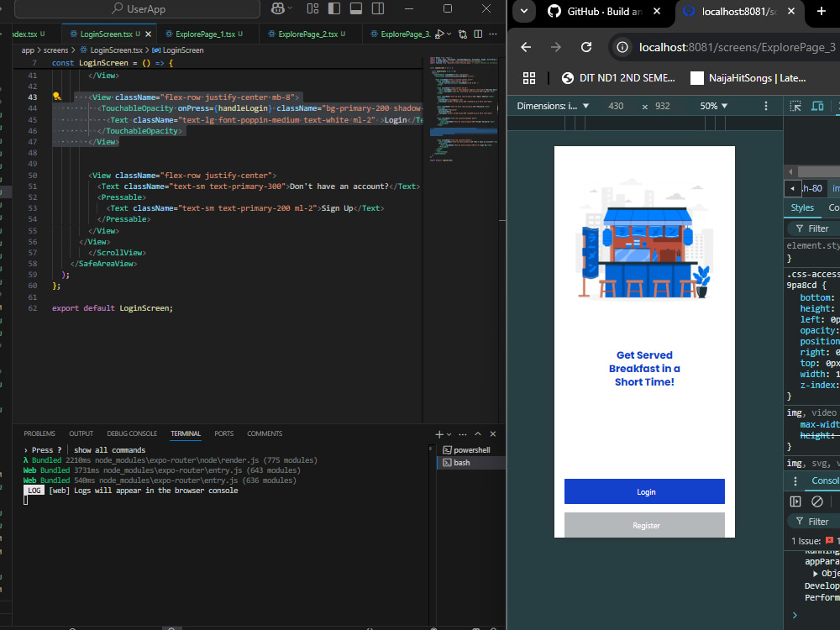Toggle the bottom panel in VS Code
The image size is (840, 630).
point(355,8)
